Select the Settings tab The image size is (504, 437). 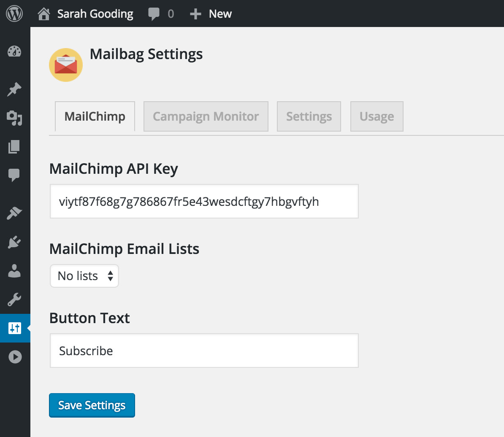pos(309,116)
